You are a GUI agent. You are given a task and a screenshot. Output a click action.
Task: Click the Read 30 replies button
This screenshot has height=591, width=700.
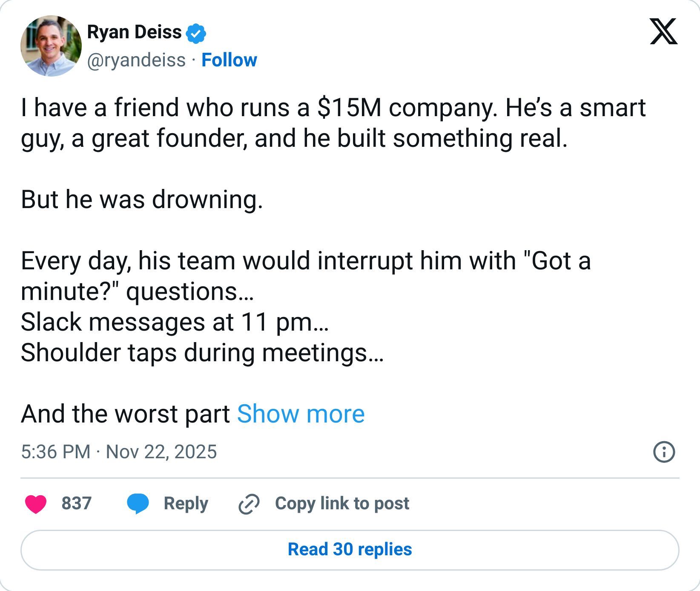[350, 549]
